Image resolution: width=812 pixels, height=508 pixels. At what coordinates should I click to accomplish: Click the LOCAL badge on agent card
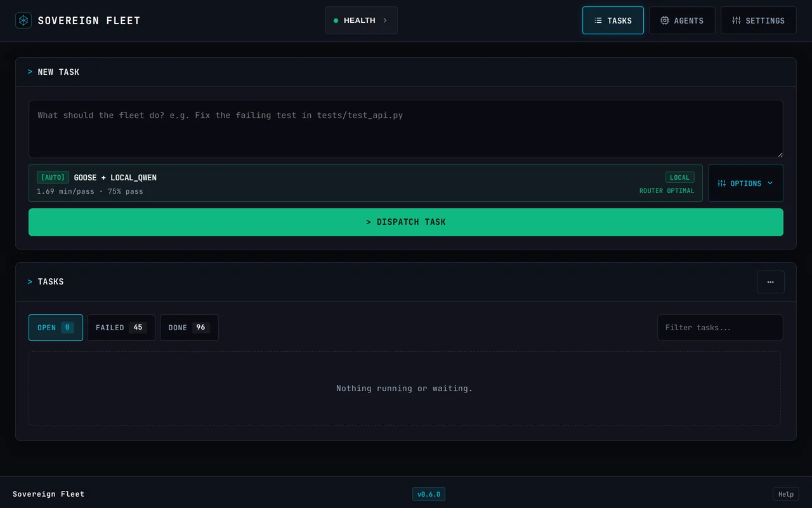[679, 177]
